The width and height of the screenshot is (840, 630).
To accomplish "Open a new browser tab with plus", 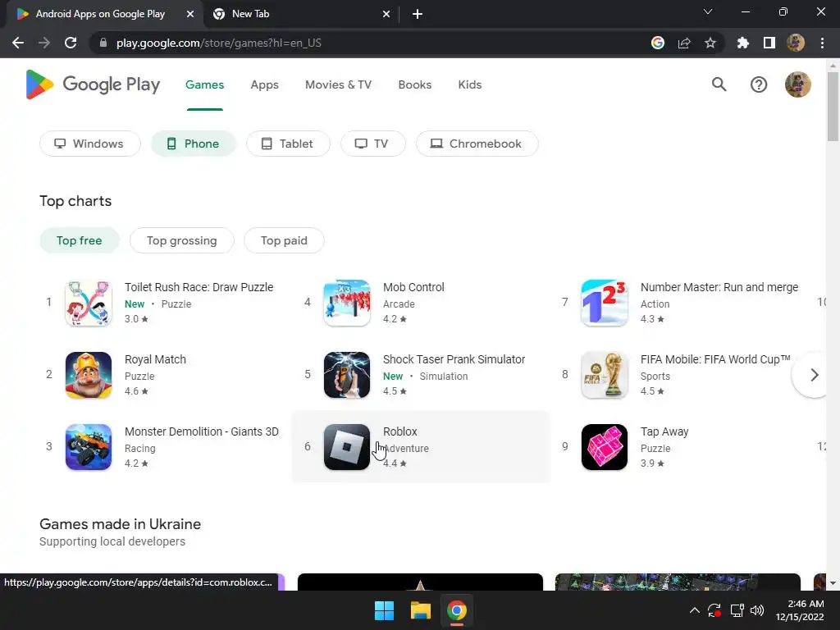I will pos(418,15).
